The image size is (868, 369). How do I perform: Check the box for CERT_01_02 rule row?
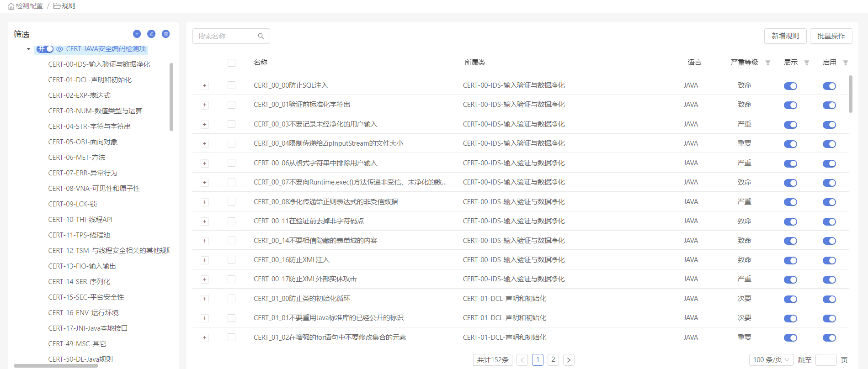tap(232, 337)
